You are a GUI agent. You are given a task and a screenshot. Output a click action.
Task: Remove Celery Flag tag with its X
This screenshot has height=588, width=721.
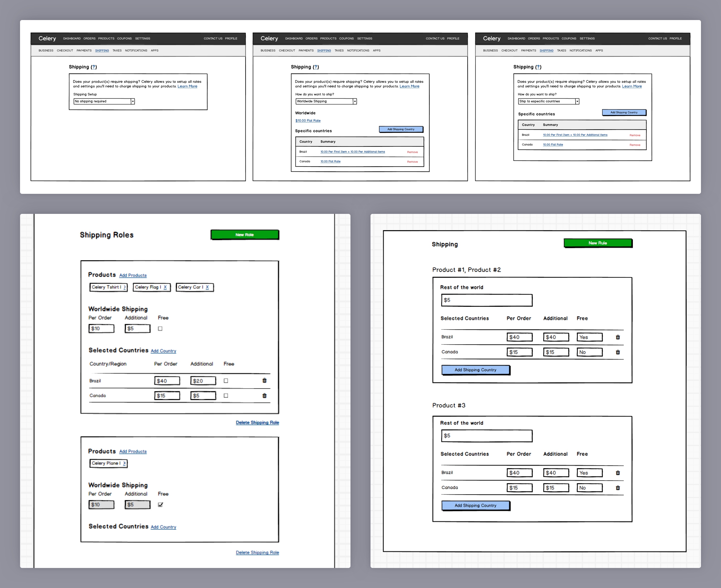(165, 287)
